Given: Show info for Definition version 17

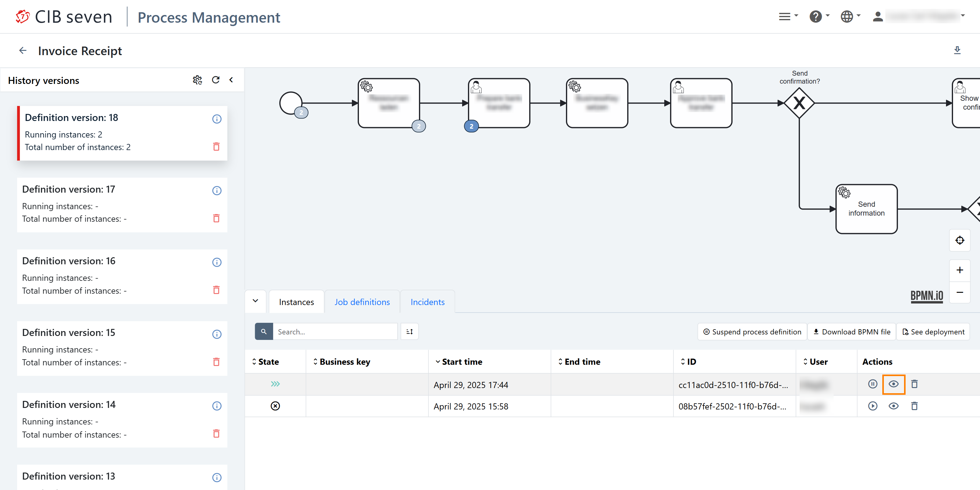Looking at the screenshot, I should coord(217,190).
